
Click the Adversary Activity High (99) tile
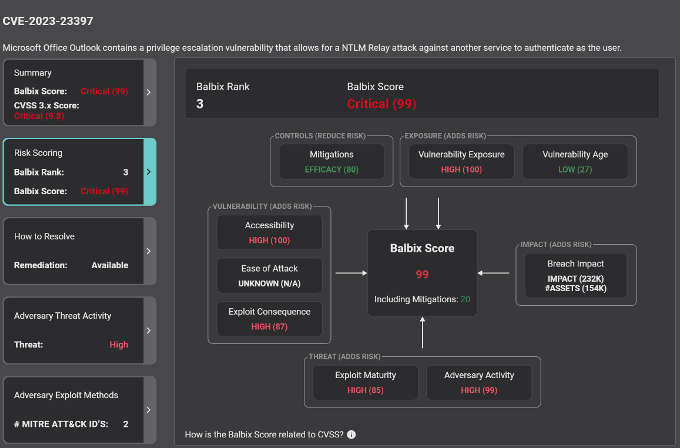479,382
